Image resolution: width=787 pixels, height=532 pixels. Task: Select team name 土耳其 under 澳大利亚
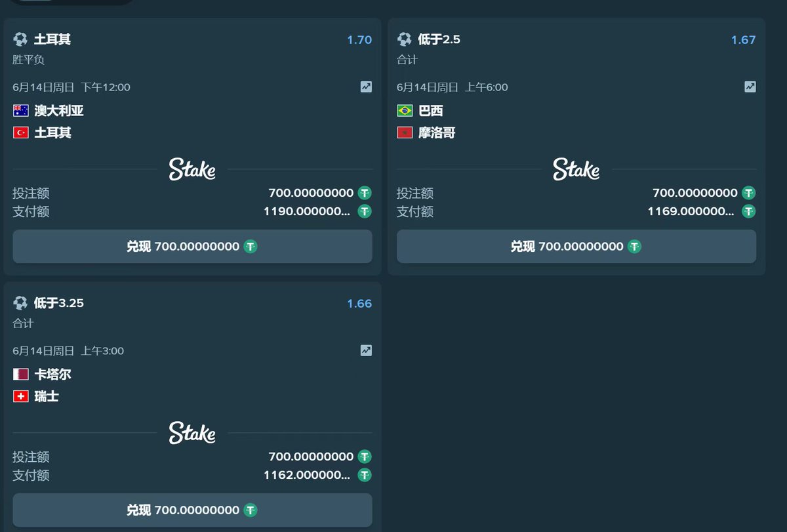pos(52,133)
